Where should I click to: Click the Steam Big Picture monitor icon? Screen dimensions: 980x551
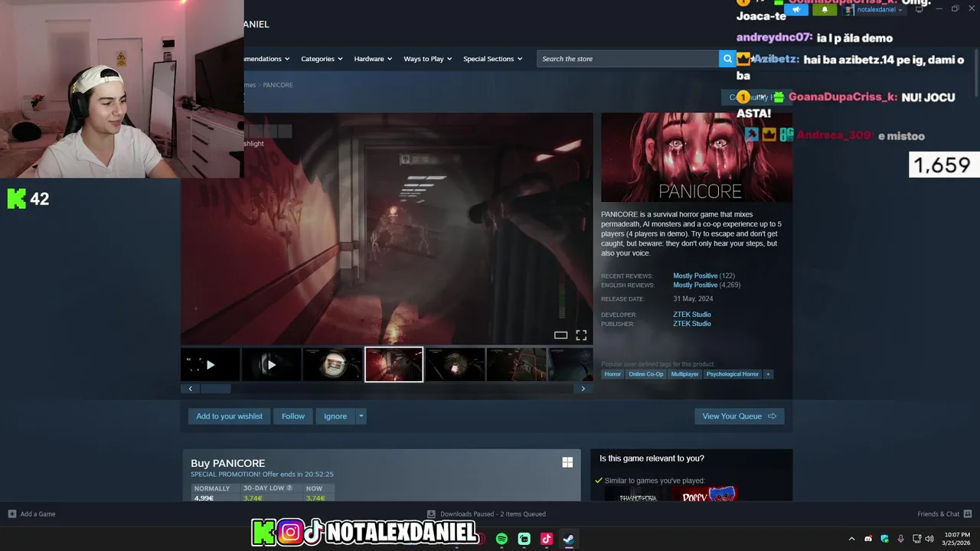pos(920,9)
